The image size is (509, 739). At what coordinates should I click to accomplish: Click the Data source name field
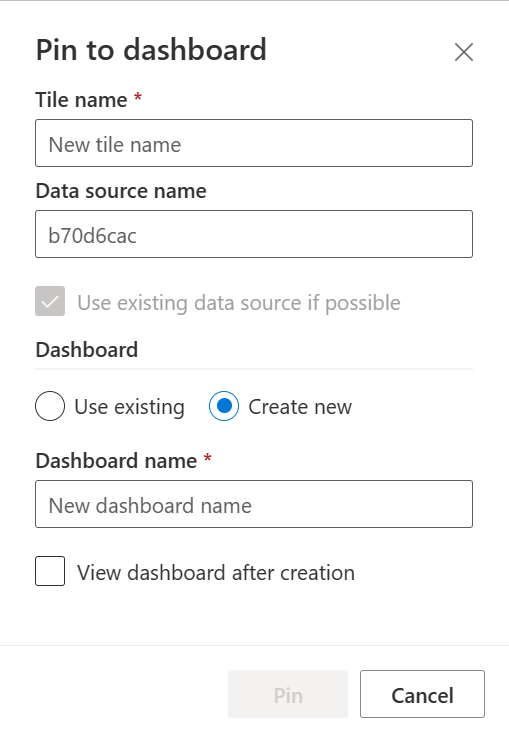pos(254,234)
